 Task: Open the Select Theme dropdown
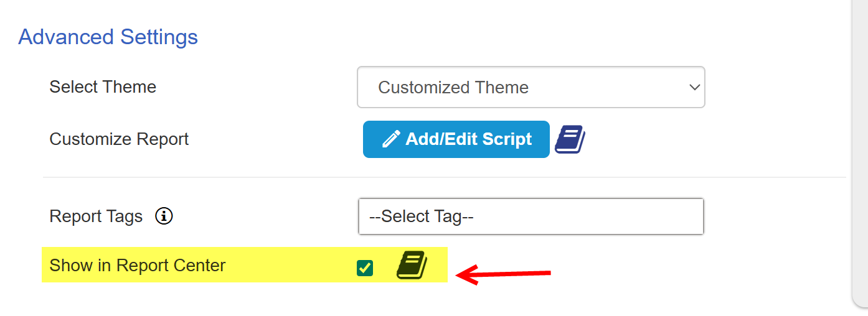tap(531, 87)
